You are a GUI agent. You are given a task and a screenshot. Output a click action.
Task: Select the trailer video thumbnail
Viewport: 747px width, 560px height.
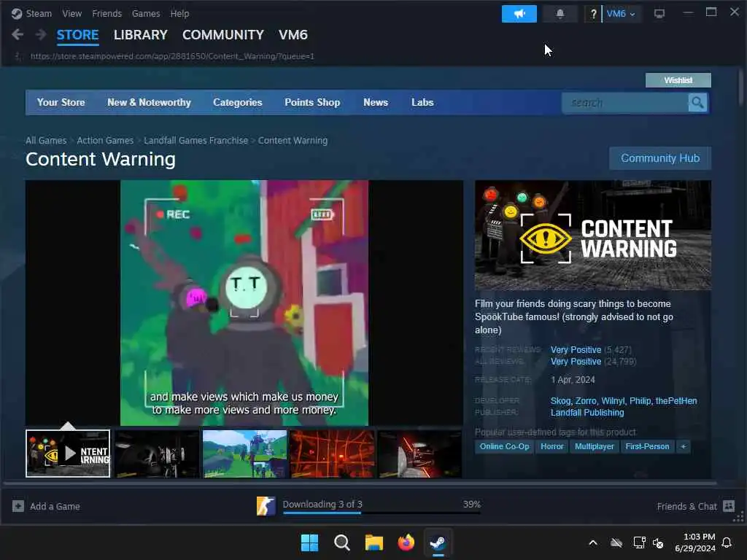68,454
